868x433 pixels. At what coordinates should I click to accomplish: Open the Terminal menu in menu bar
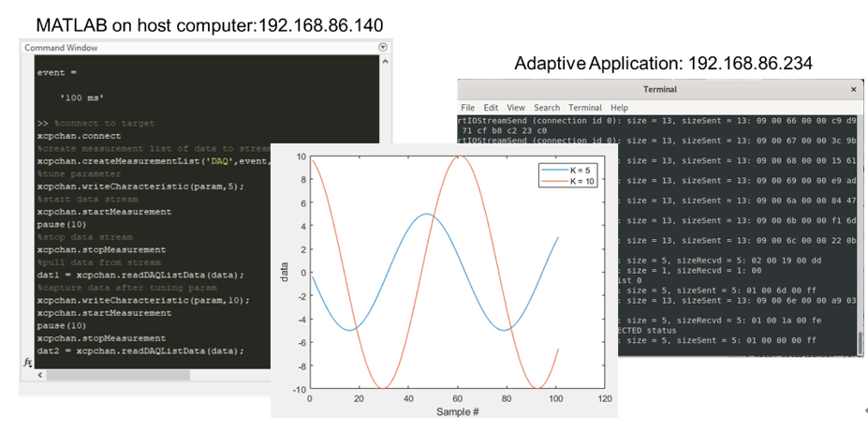(x=585, y=108)
